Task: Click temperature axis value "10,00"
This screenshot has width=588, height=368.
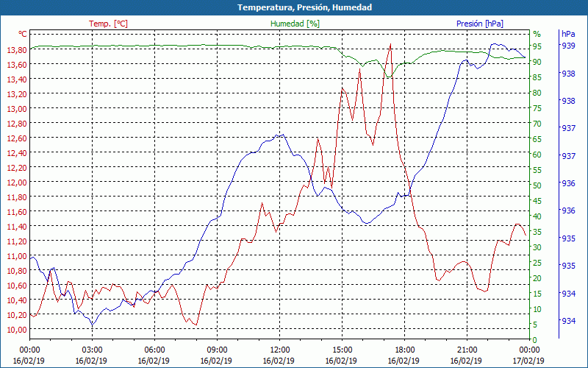Action: tap(16, 330)
